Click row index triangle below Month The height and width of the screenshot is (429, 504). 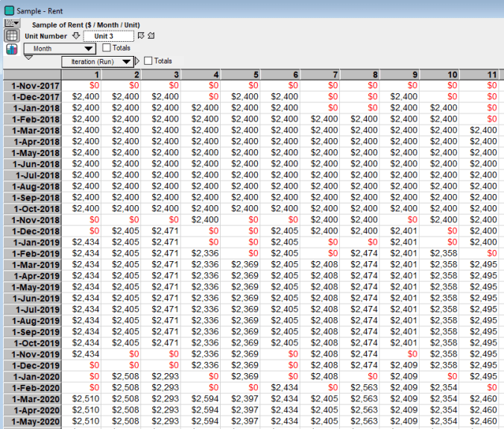(28, 57)
